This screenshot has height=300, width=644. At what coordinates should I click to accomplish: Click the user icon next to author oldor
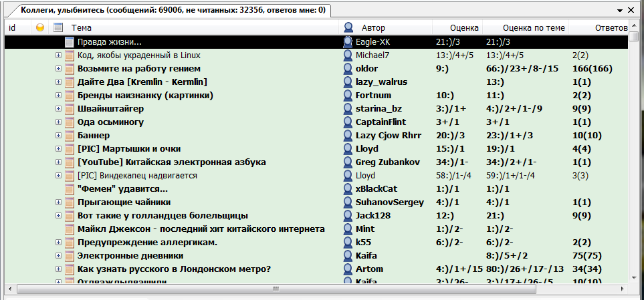[x=348, y=68]
